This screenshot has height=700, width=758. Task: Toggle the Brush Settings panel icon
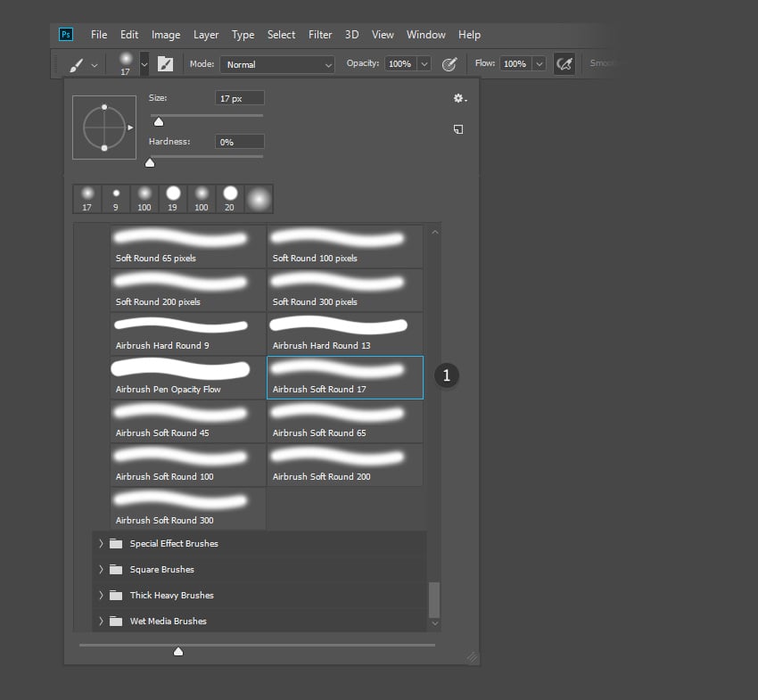point(164,63)
